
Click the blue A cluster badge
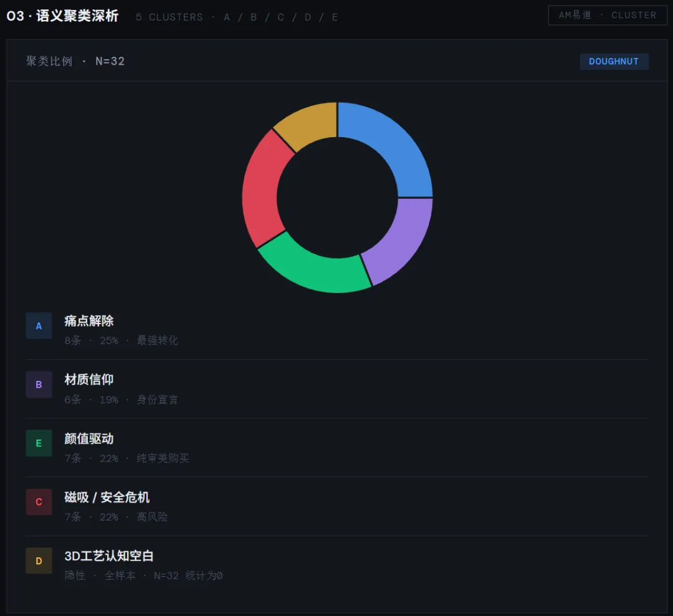coord(39,326)
